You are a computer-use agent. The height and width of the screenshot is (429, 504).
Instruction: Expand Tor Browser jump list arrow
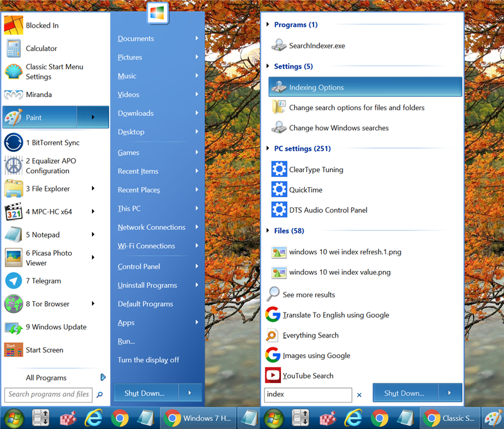point(93,304)
